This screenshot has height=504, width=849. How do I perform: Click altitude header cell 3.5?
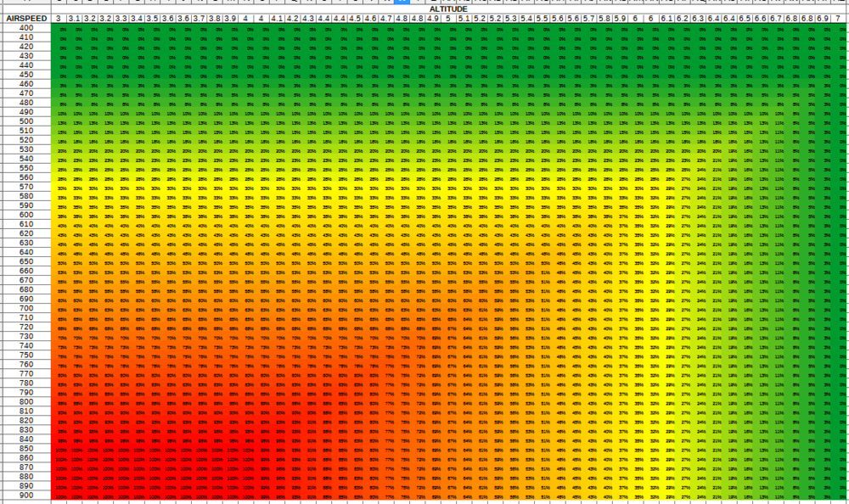pyautogui.click(x=152, y=19)
